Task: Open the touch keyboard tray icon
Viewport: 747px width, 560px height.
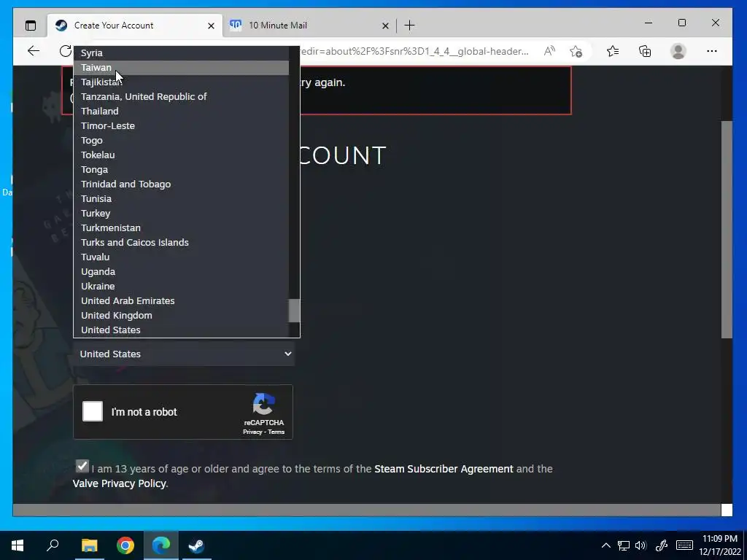Action: coord(684,545)
